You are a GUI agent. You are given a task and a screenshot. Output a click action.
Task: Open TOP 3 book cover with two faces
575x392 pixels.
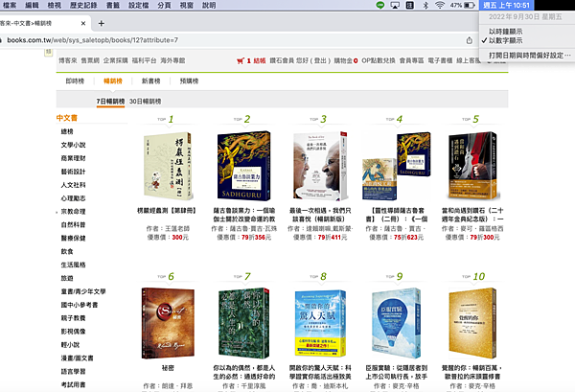pos(320,166)
